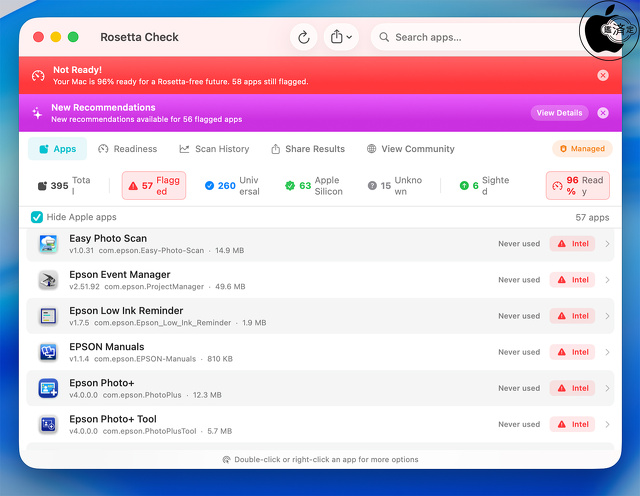The height and width of the screenshot is (496, 640).
Task: Click magnifier icon in search field
Action: [384, 37]
